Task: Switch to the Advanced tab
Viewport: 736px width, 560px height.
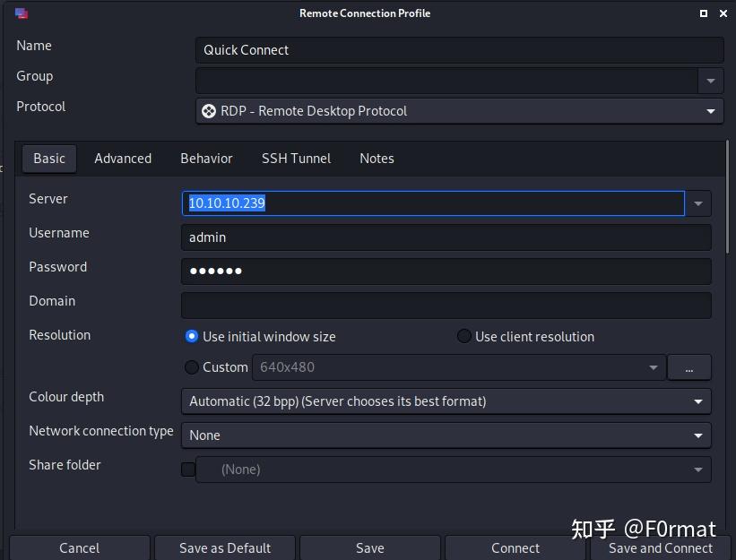Action: coord(123,158)
